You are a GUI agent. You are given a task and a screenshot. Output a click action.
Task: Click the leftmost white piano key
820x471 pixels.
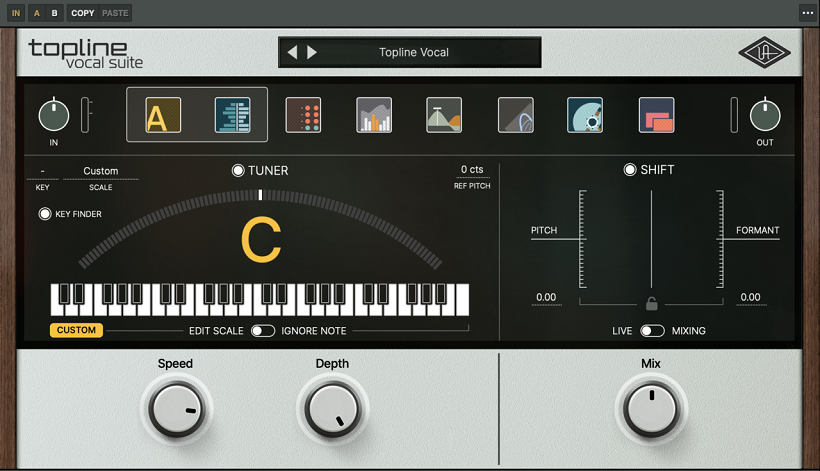click(x=56, y=309)
